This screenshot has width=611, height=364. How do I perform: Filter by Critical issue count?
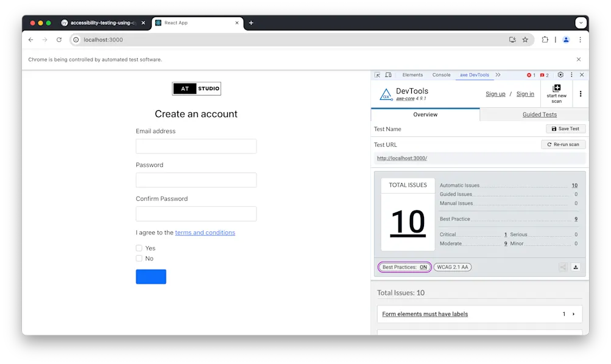[506, 234]
